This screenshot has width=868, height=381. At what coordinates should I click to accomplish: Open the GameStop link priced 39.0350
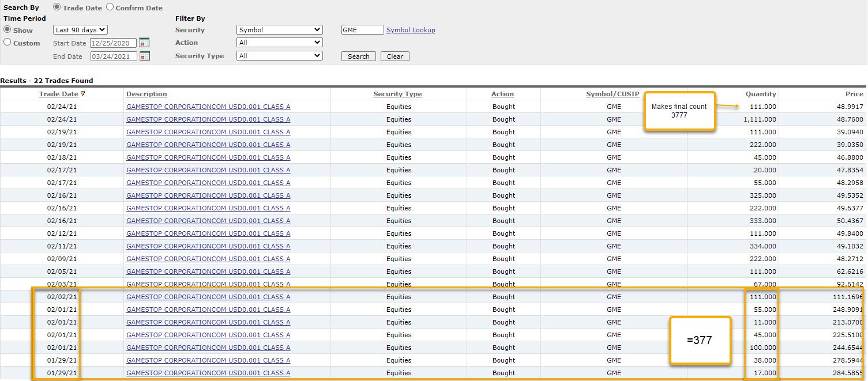point(208,145)
